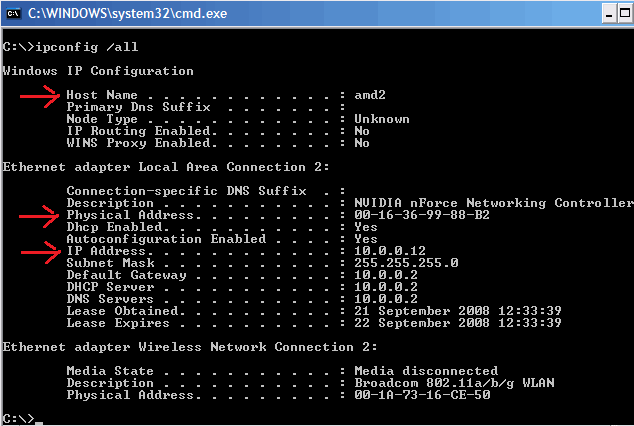Screen dimensions: 634x426
Task: Click the red arrow beside Physical Address
Action: [39, 217]
